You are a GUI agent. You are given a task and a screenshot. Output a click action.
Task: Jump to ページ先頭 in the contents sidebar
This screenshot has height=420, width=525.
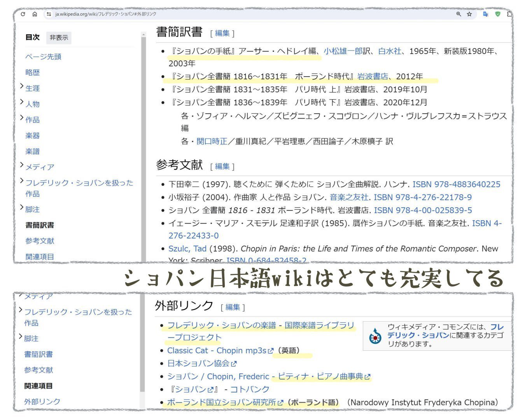coord(43,57)
